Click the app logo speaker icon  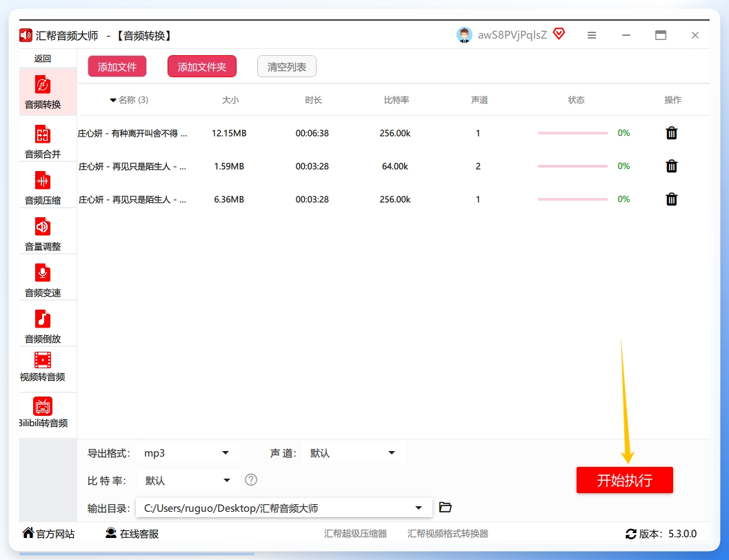26,35
